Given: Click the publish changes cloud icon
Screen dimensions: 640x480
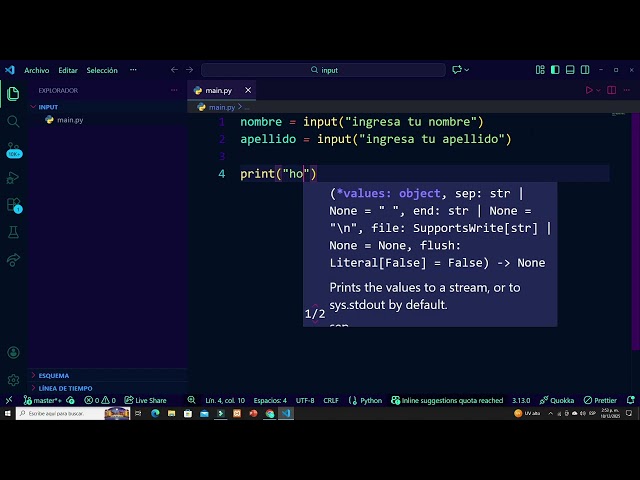Looking at the screenshot, I should [x=70, y=400].
